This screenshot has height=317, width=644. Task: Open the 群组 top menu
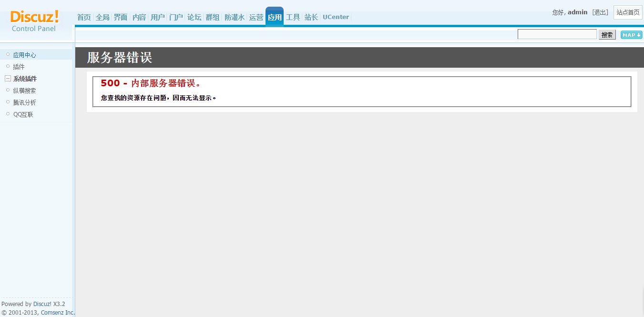point(213,17)
